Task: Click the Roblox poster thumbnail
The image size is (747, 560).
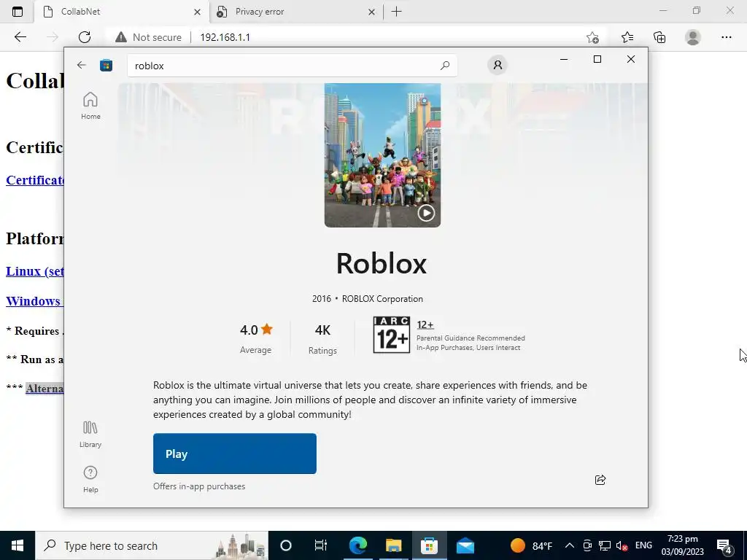Action: pos(382,155)
